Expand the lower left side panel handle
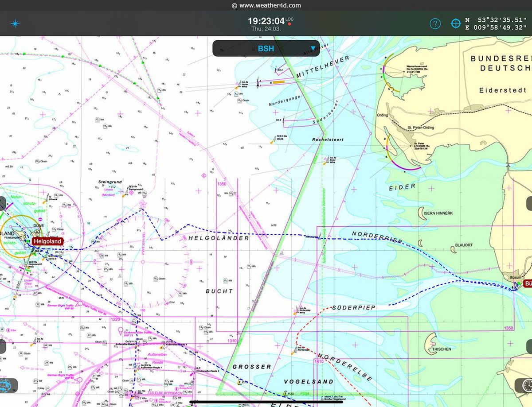 (x=3, y=346)
